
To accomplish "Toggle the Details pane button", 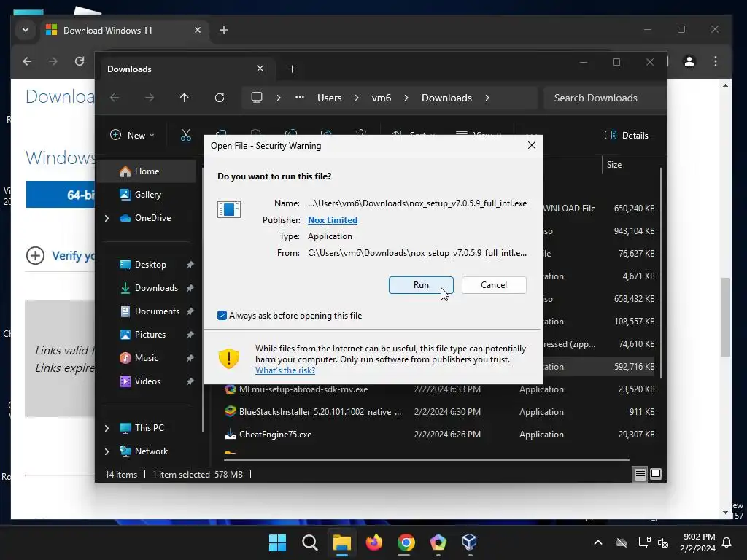I will click(x=626, y=135).
